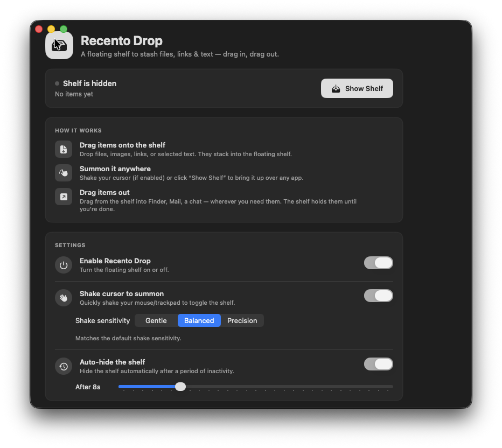Click the 'HOW IT WORKS' heading
The image size is (502, 448).
(x=78, y=130)
